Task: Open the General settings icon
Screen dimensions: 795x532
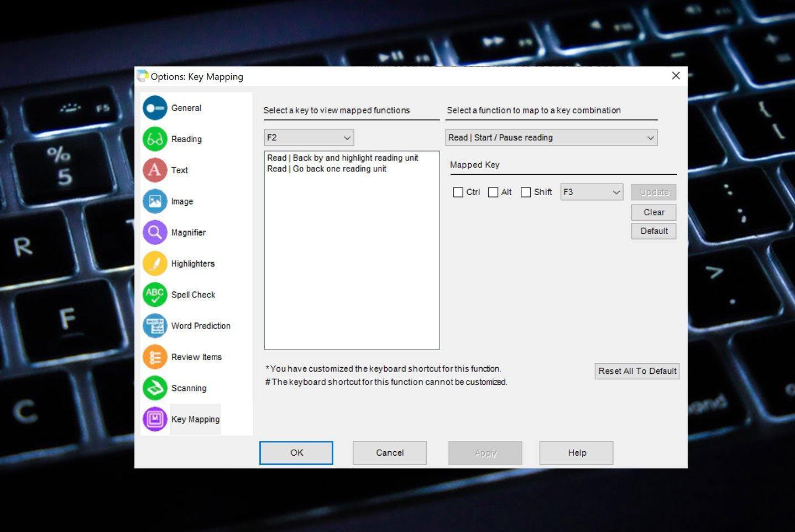Action: [x=155, y=108]
